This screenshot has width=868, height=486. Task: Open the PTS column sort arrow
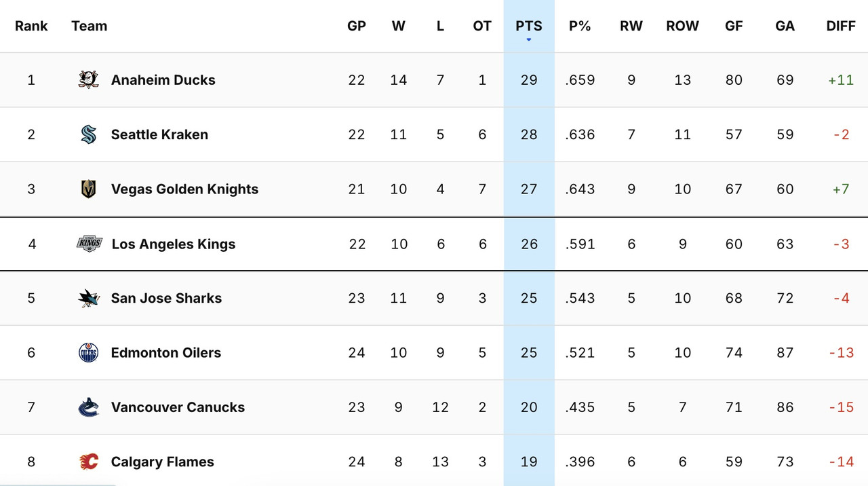pyautogui.click(x=529, y=39)
